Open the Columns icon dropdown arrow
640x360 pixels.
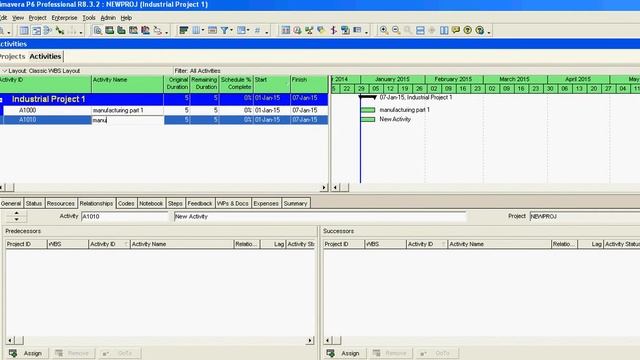203,30
